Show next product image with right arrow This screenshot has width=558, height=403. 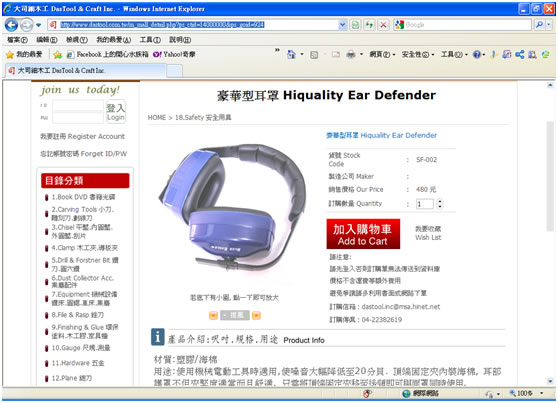[256, 315]
